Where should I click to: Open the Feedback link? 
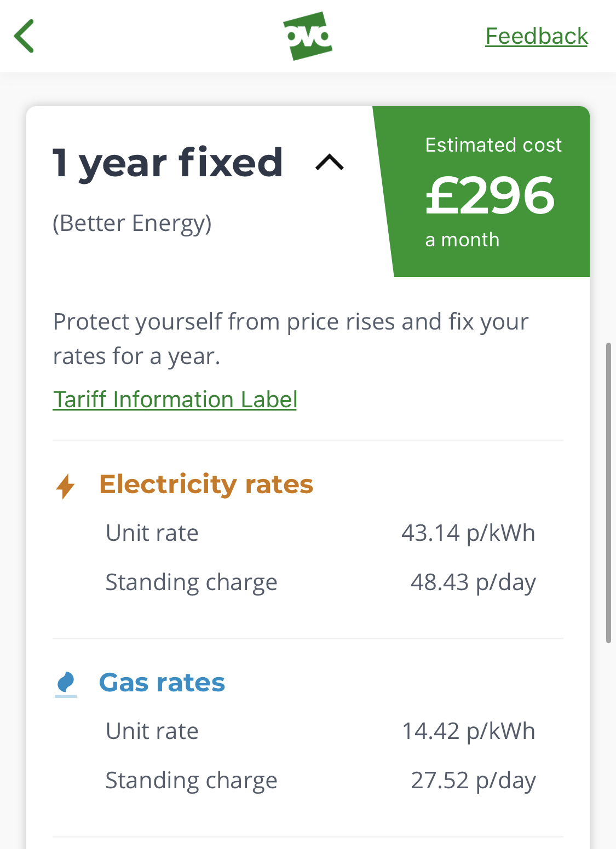tap(537, 36)
